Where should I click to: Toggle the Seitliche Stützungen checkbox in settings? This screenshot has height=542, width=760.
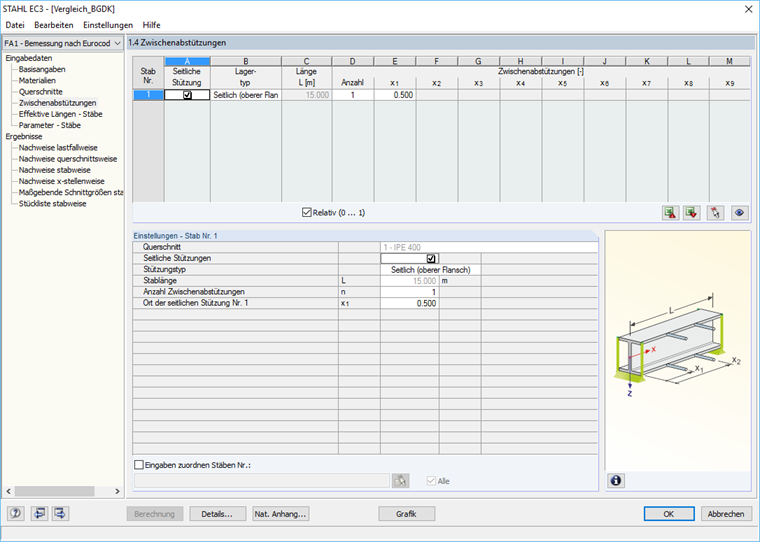(431, 258)
